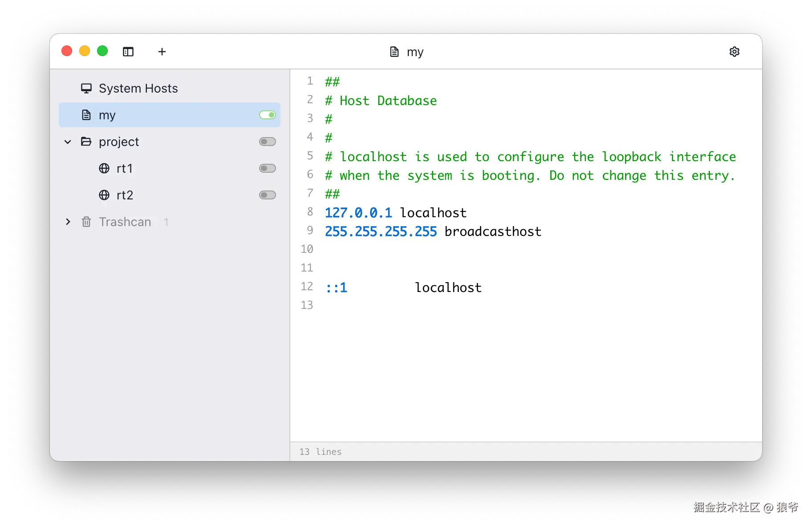Toggle the sidebar visibility icon in toolbar
The image size is (812, 527).
(x=128, y=52)
